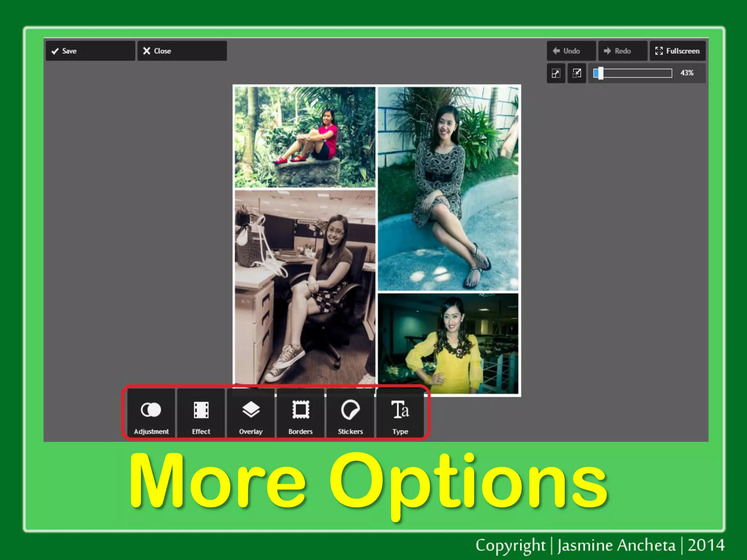Open the Stickers tool
Screen dimensions: 747x560
pyautogui.click(x=350, y=413)
